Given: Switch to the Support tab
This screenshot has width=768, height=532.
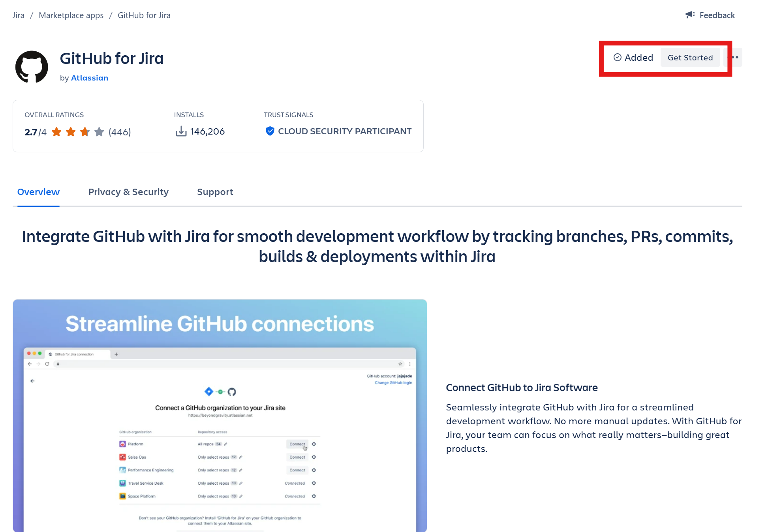Looking at the screenshot, I should [215, 192].
